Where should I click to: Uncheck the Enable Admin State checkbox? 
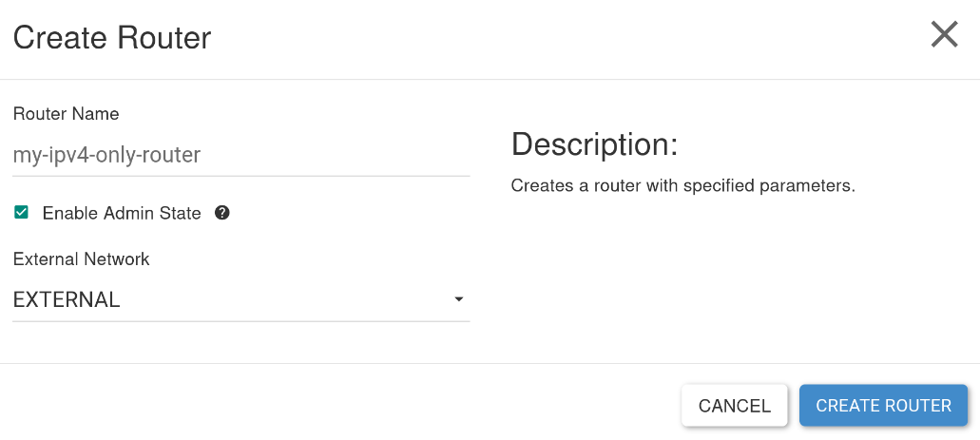click(21, 213)
